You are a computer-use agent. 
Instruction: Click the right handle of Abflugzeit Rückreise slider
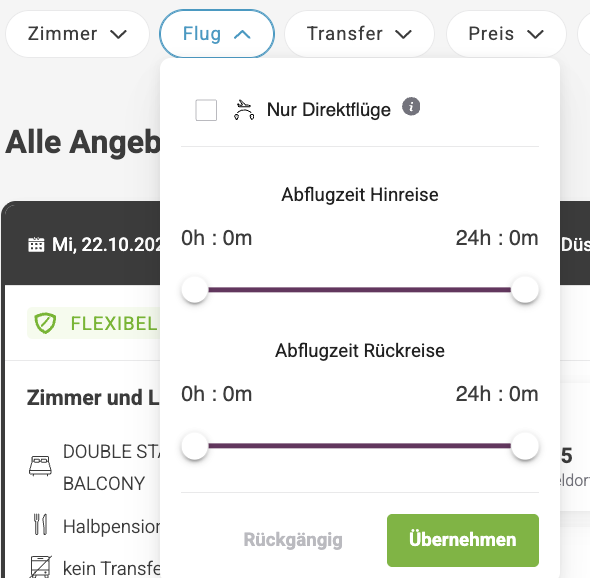pos(525,446)
